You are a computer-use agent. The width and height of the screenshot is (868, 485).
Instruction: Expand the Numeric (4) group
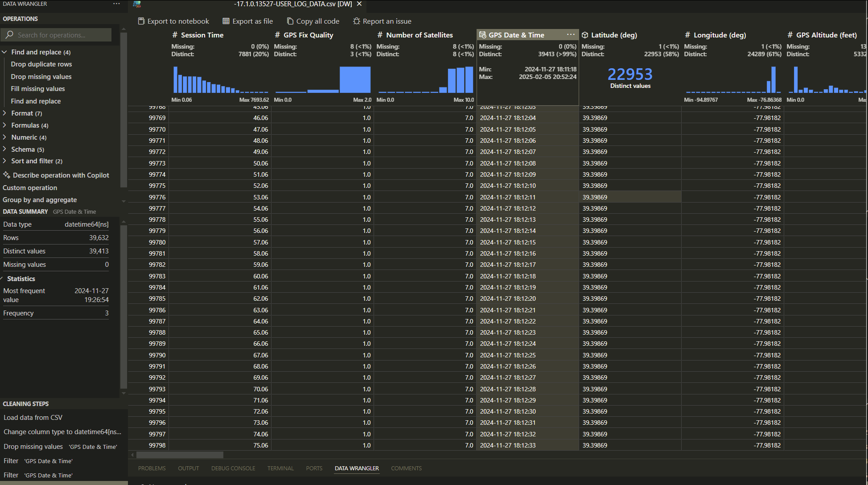point(4,137)
